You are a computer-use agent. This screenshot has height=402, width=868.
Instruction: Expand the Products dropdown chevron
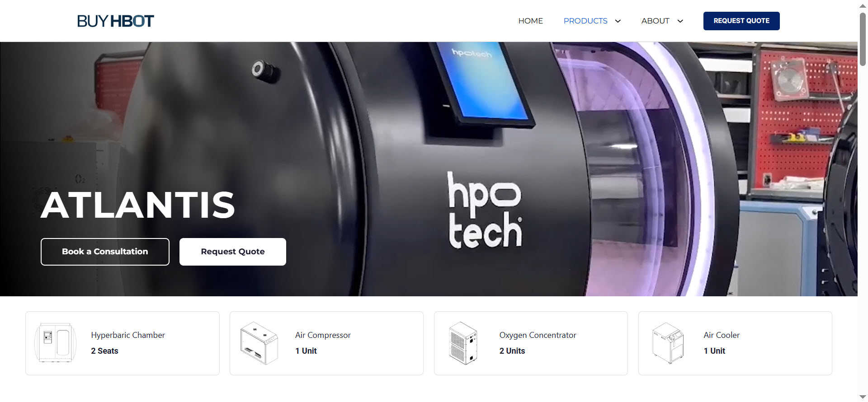point(618,21)
